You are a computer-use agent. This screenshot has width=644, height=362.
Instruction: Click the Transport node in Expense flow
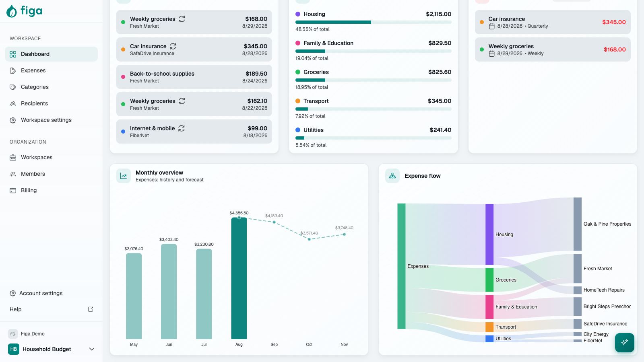click(x=489, y=327)
